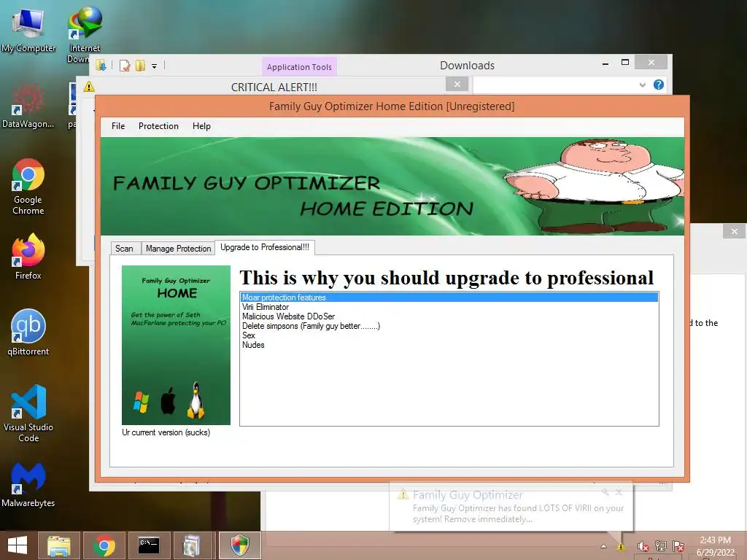This screenshot has width=747, height=560.
Task: Select the Upgrade to Professional!!! tab
Action: [x=264, y=248]
